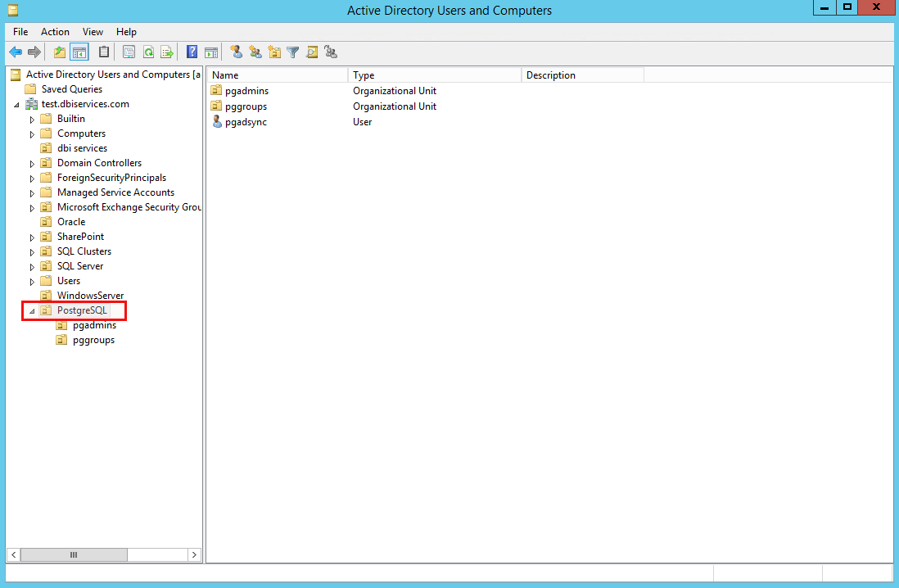899x588 pixels.
Task: Expand the SharePoint organizational unit
Action: [32, 237]
